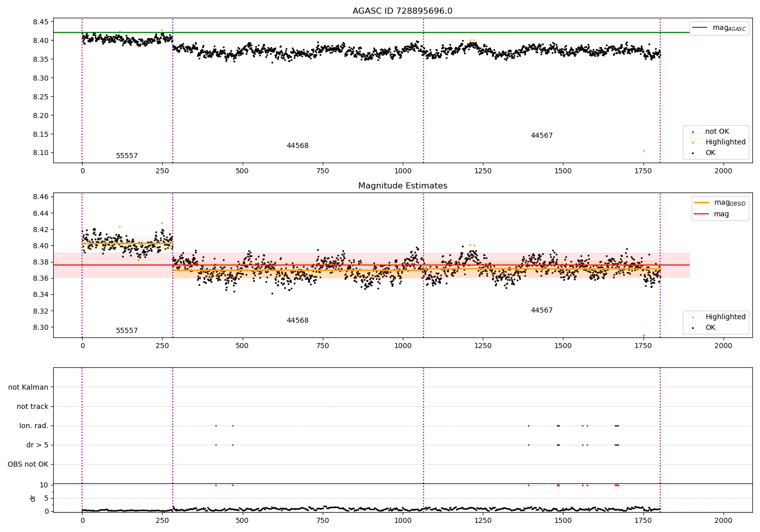Select the mag AGASC legend entry in top plot
This screenshot has width=760, height=532.
pos(719,28)
